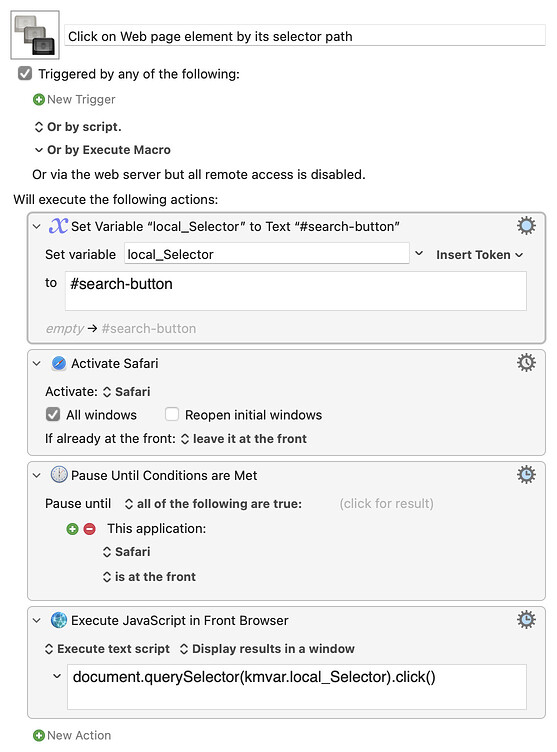
Task: Open the 'leave it at the front' popup
Action: (244, 439)
